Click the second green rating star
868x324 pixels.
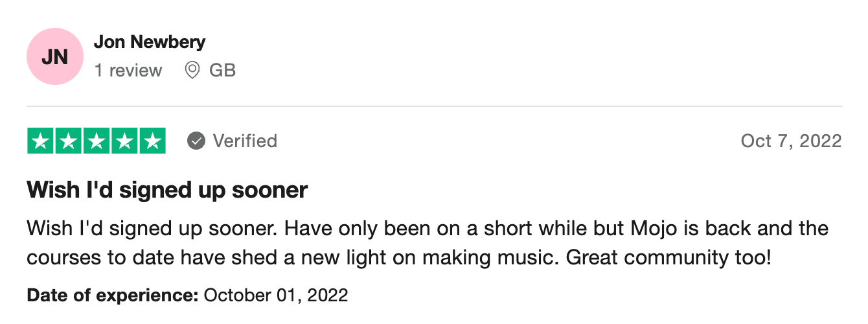pos(69,141)
